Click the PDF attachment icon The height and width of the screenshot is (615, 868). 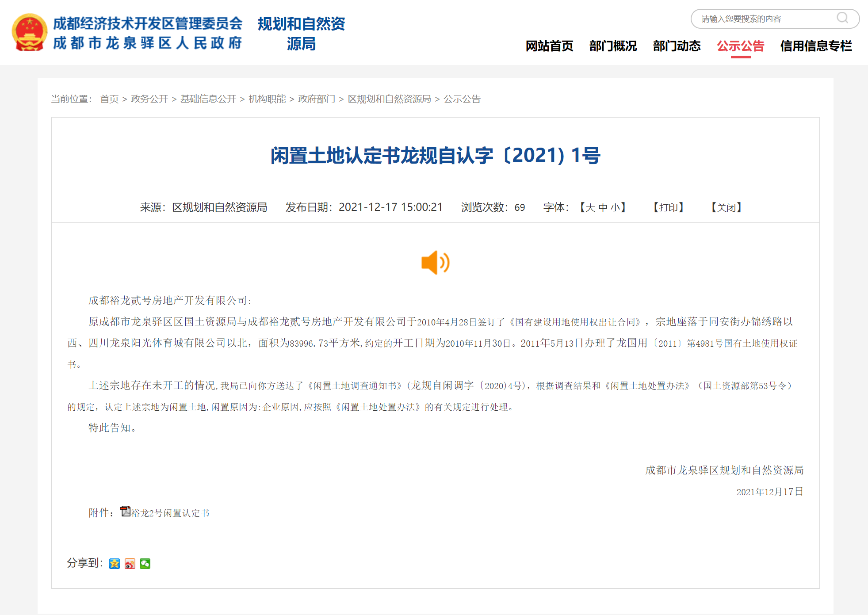coord(125,512)
